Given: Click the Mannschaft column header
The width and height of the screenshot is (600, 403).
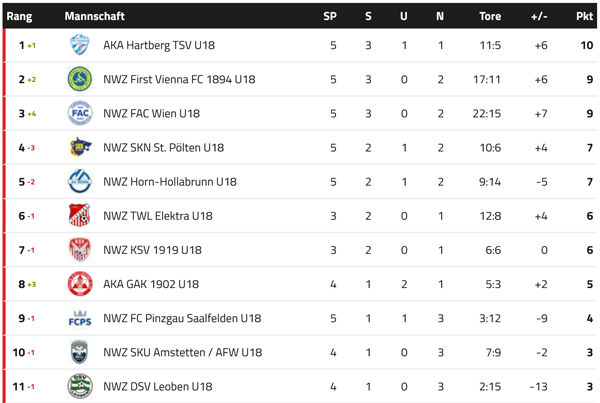Looking at the screenshot, I should point(95,16).
